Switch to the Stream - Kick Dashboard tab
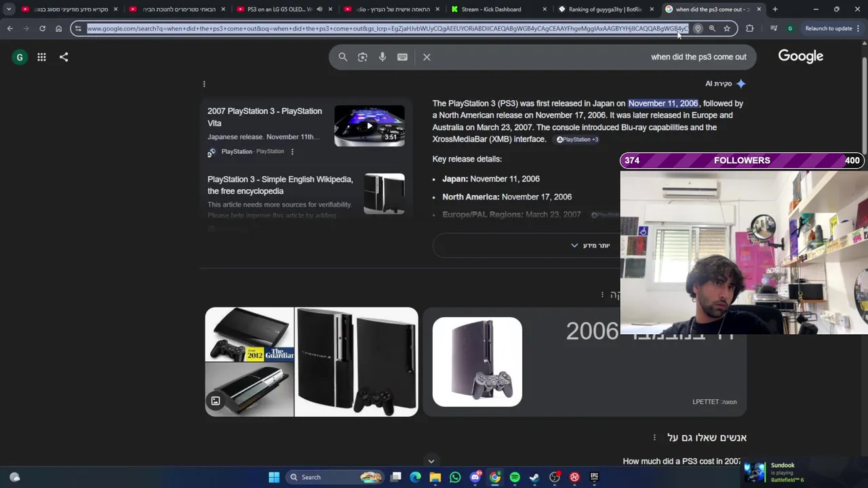The height and width of the screenshot is (488, 868). tap(499, 9)
